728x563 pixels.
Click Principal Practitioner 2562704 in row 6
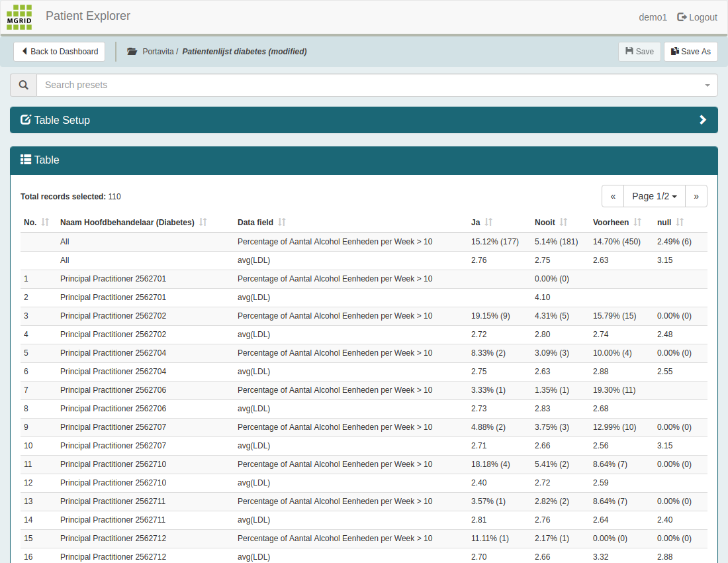pos(113,372)
